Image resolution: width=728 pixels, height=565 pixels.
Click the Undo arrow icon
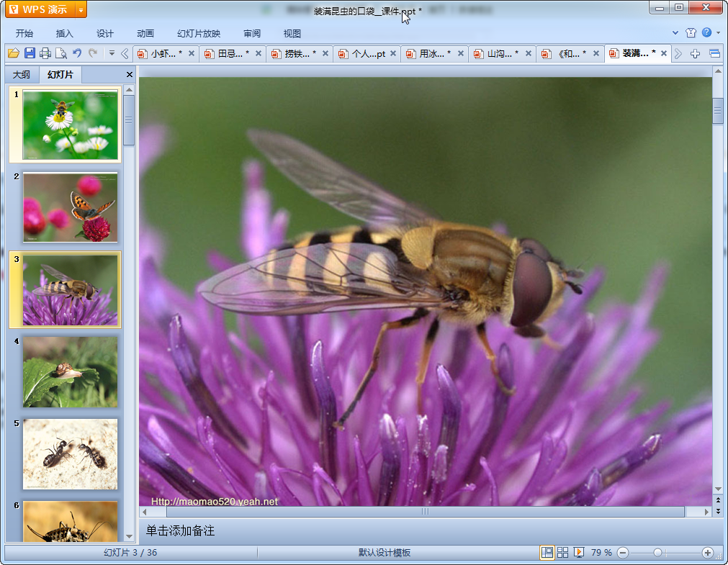(77, 53)
